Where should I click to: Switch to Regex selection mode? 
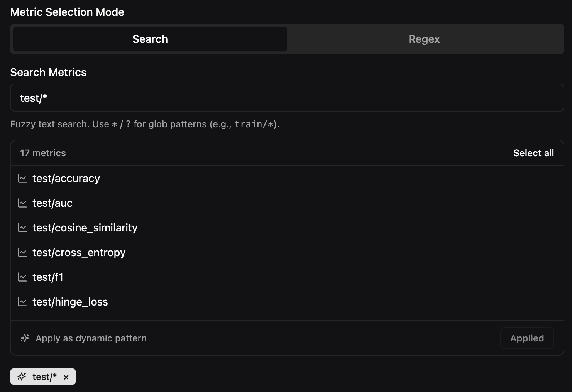coord(424,39)
